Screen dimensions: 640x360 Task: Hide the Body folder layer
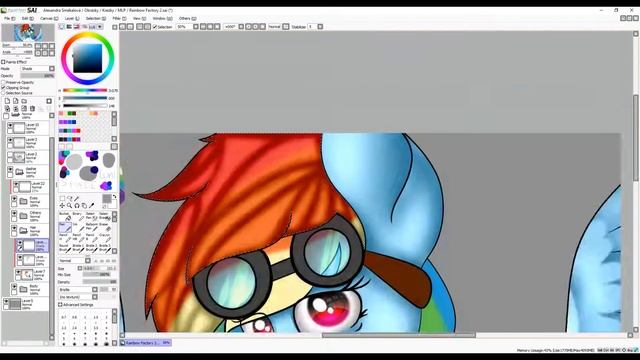click(x=14, y=287)
